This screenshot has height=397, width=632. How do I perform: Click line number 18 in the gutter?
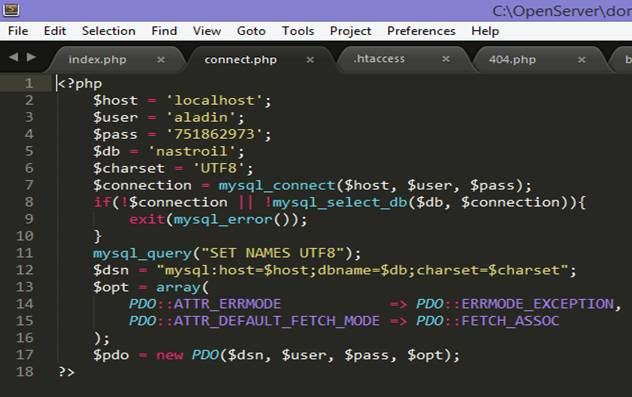(x=25, y=371)
